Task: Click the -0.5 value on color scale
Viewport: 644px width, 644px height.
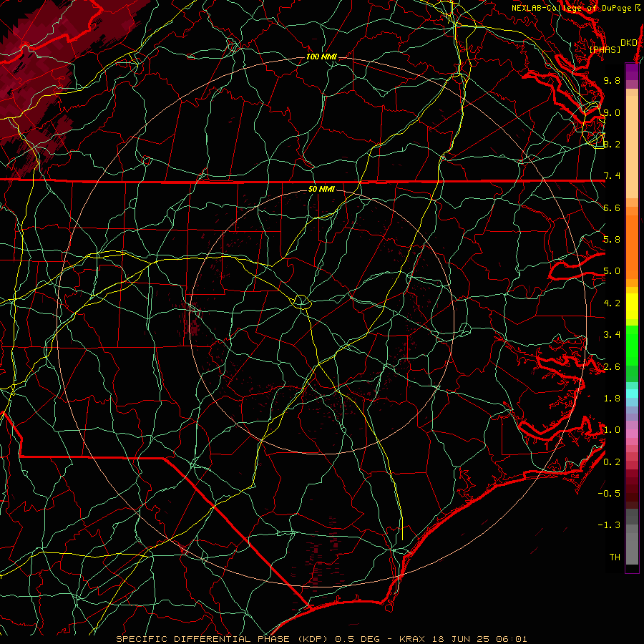Action: point(609,494)
